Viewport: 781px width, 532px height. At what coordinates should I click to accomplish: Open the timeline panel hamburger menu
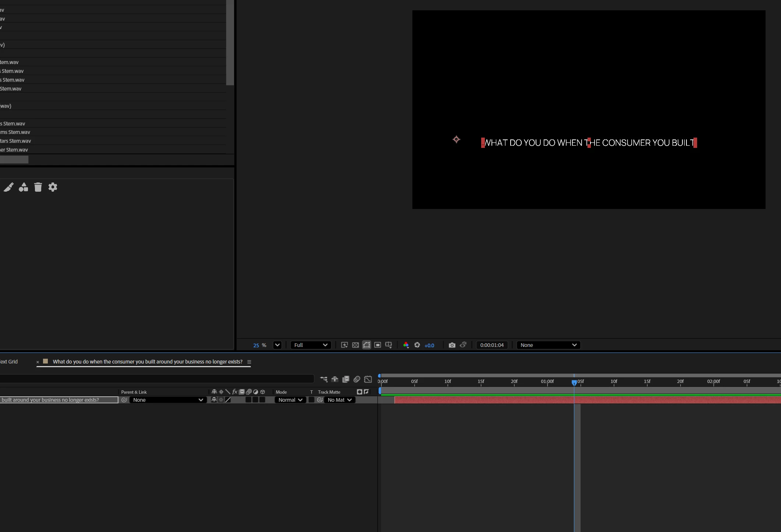249,362
